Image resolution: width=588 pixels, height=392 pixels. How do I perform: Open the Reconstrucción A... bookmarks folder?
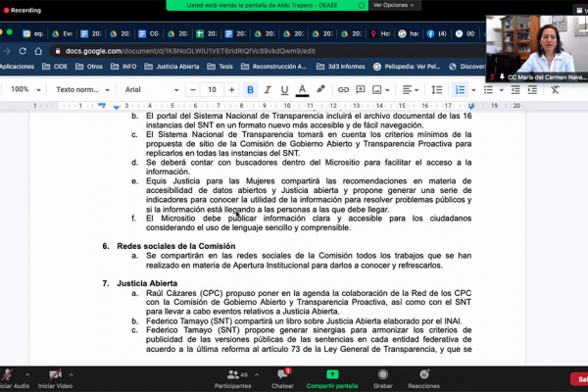273,67
